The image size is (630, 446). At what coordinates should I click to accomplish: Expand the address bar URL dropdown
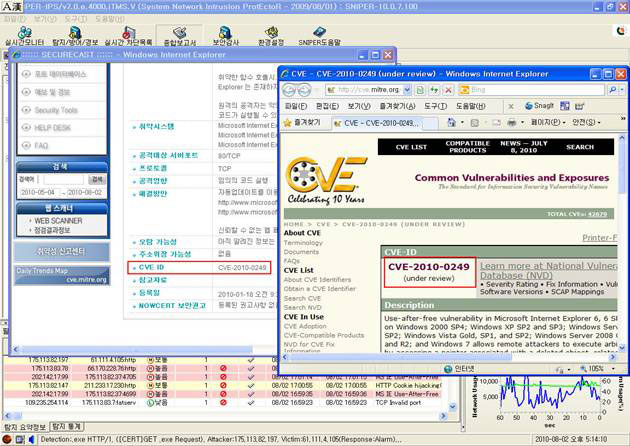pyautogui.click(x=407, y=90)
